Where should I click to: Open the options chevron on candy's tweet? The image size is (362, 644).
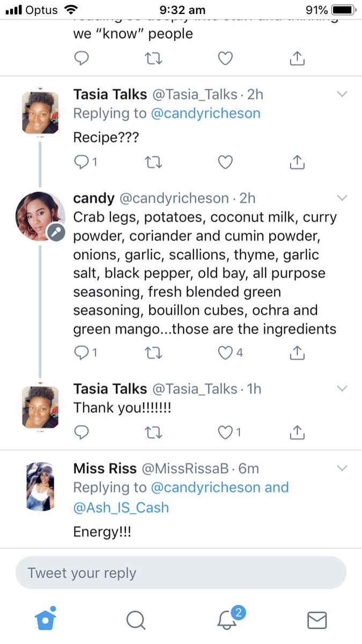click(x=342, y=198)
